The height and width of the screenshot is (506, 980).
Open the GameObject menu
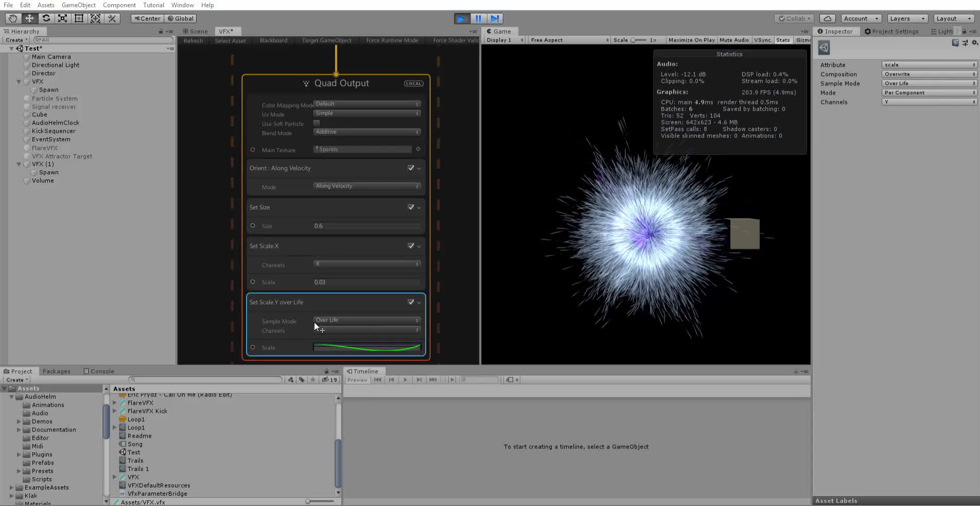[78, 5]
